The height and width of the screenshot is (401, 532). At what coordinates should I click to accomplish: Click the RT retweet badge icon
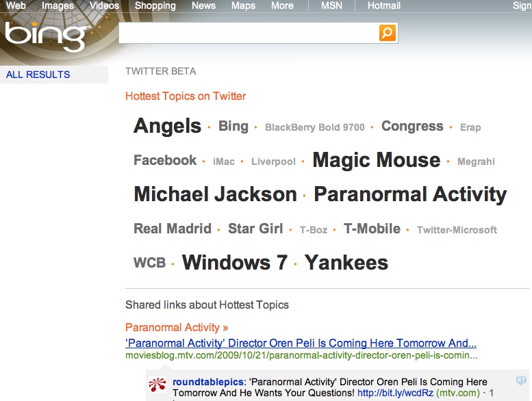[x=521, y=380]
